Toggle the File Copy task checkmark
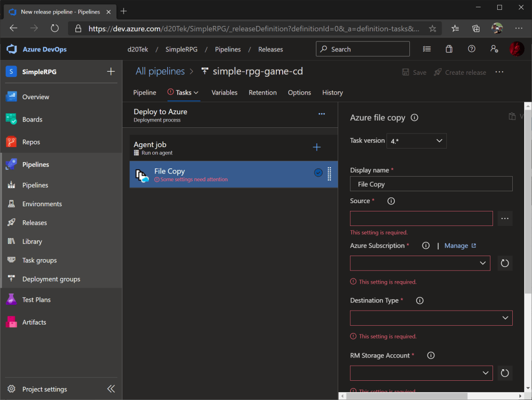 [x=318, y=173]
